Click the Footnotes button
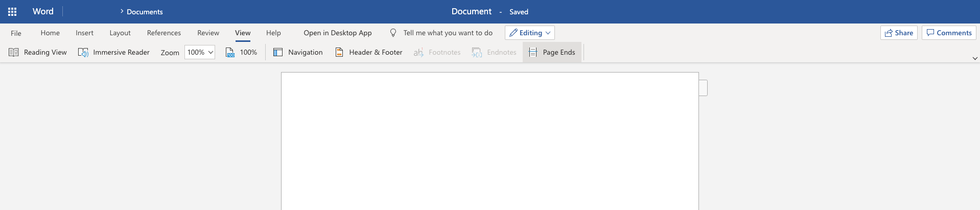The height and width of the screenshot is (210, 980). tap(437, 52)
